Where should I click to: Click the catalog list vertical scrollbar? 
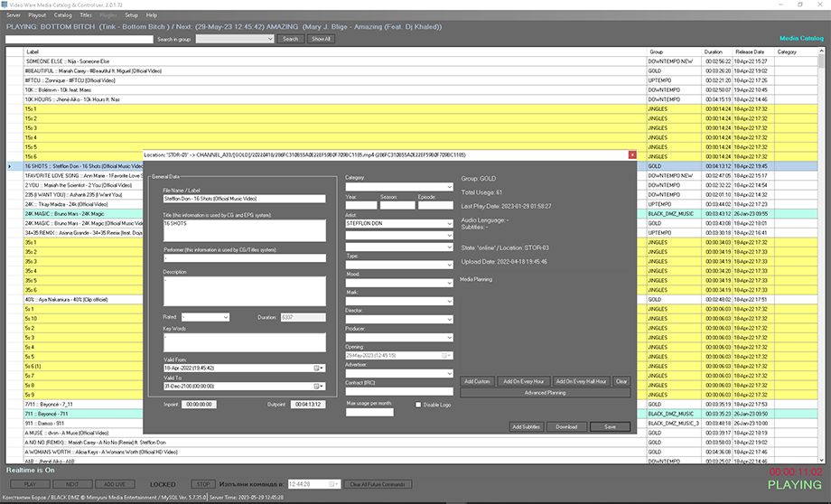click(821, 256)
